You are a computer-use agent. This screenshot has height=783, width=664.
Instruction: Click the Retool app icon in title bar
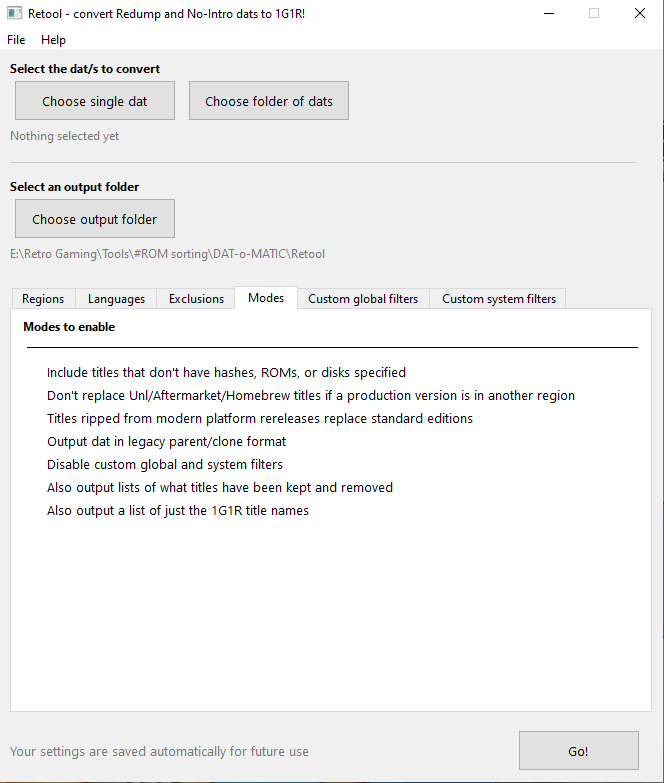(14, 13)
